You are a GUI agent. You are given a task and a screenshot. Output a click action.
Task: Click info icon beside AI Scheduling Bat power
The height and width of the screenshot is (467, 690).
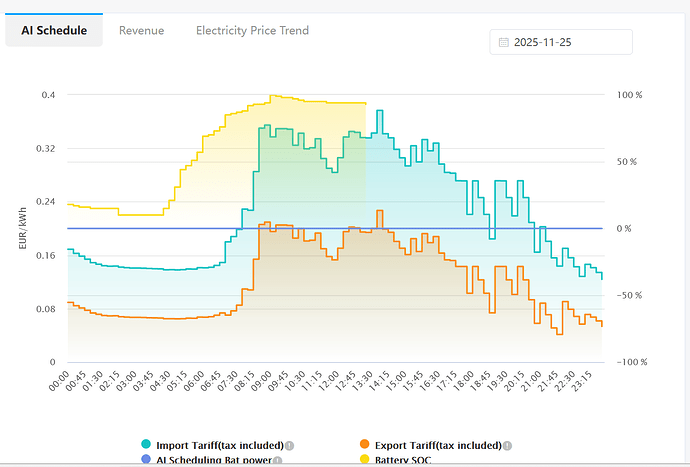[x=278, y=460]
